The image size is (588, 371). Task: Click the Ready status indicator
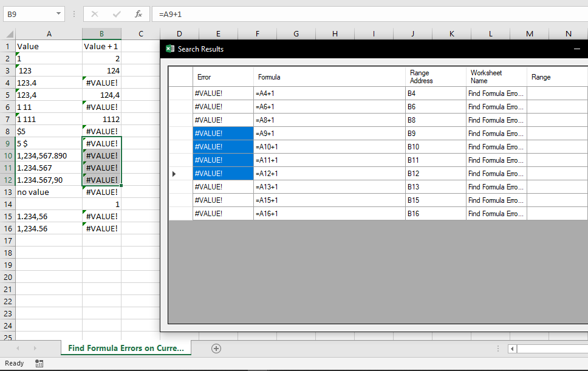[13, 363]
